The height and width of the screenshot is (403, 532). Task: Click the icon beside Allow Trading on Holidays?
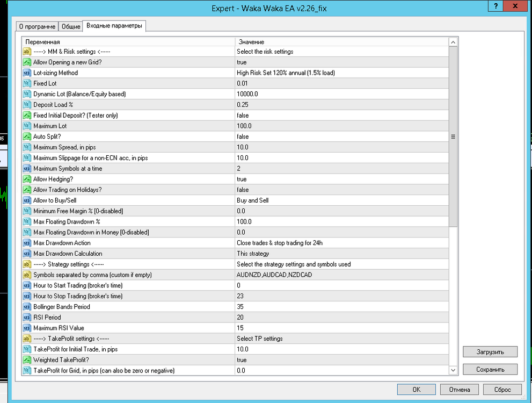tap(27, 190)
